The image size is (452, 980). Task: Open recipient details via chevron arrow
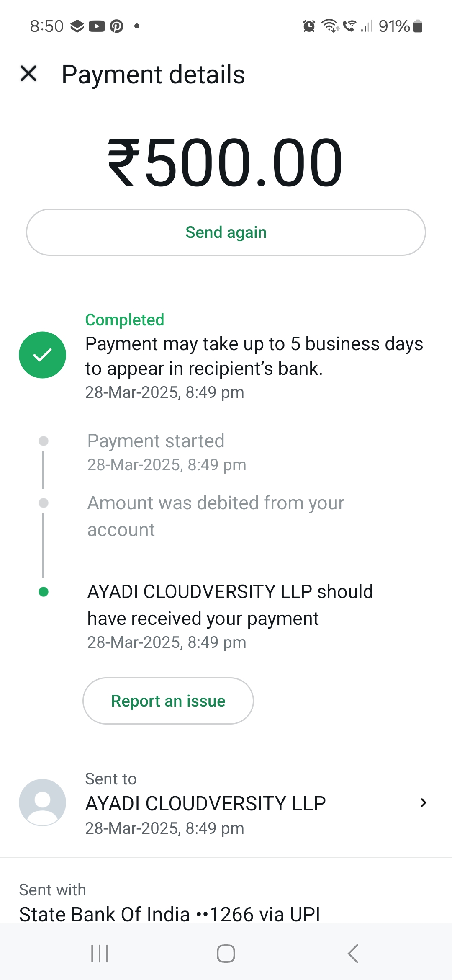click(423, 802)
